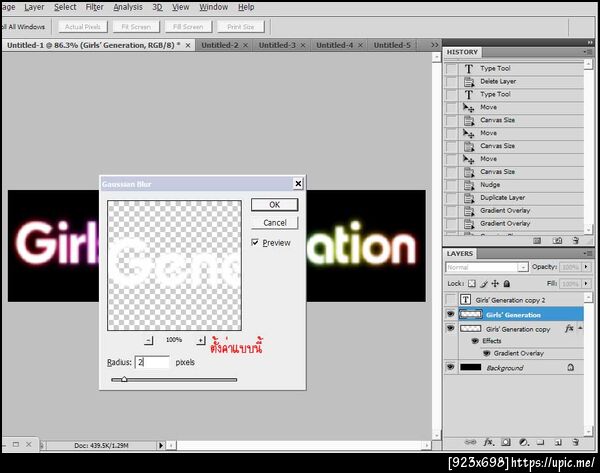
Task: Click the Radius pixels input field
Action: (152, 362)
